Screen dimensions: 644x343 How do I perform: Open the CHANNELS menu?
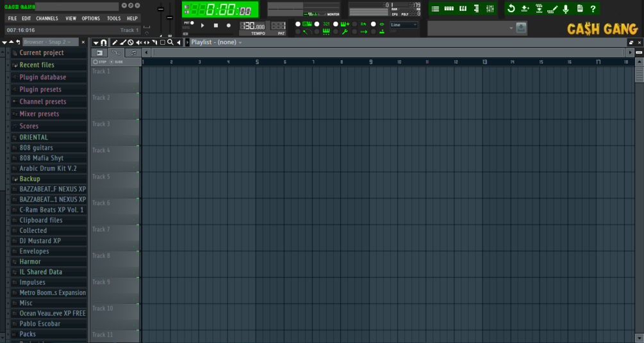[47, 19]
